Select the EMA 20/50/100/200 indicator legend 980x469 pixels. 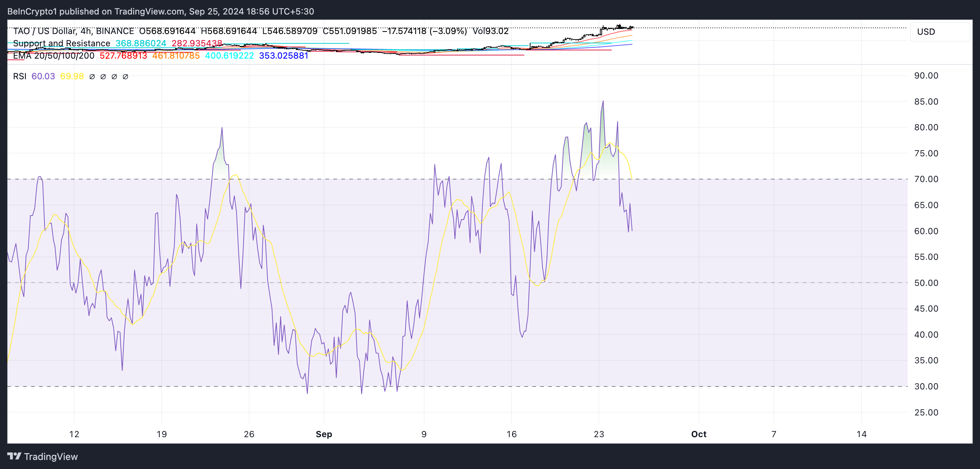click(x=53, y=56)
